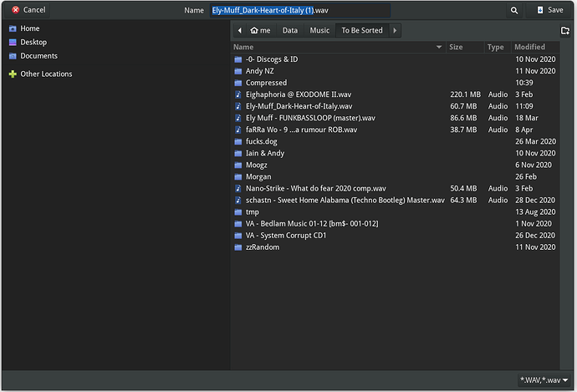Image resolution: width=577 pixels, height=392 pixels.
Task: Select the 'Iain & Andy' folder name
Action: point(265,153)
